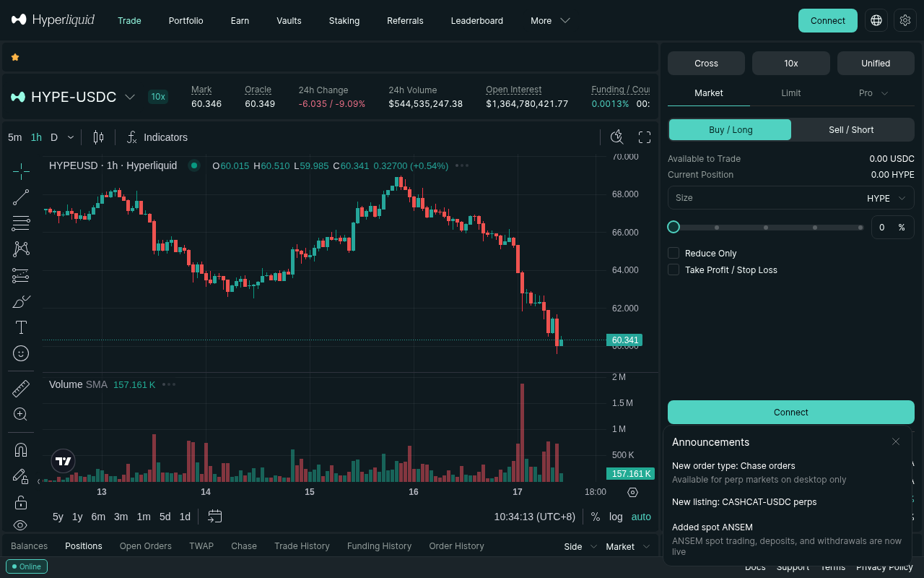Open the emoji icons tool
The height and width of the screenshot is (578, 924).
pos(21,353)
